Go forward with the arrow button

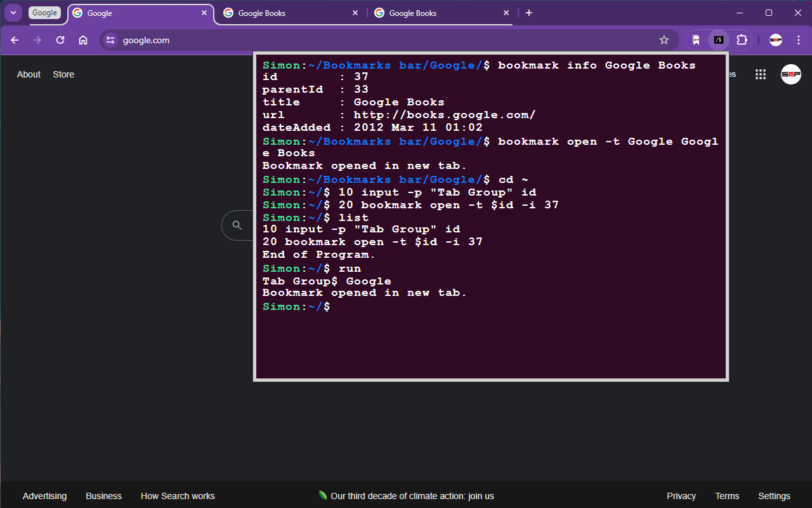tap(37, 40)
